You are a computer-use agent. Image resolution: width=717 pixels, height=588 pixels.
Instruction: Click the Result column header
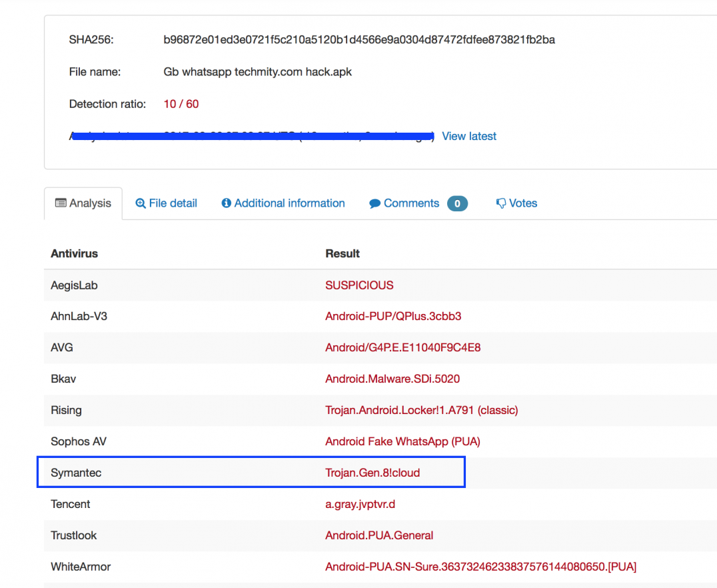pyautogui.click(x=343, y=253)
